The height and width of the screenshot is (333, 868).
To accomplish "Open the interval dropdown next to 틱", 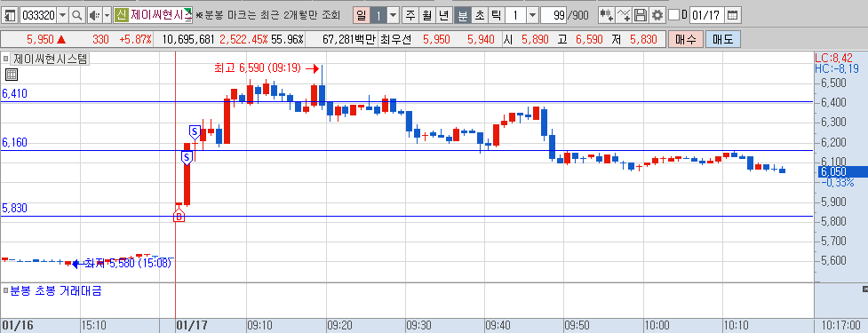I will click(532, 15).
